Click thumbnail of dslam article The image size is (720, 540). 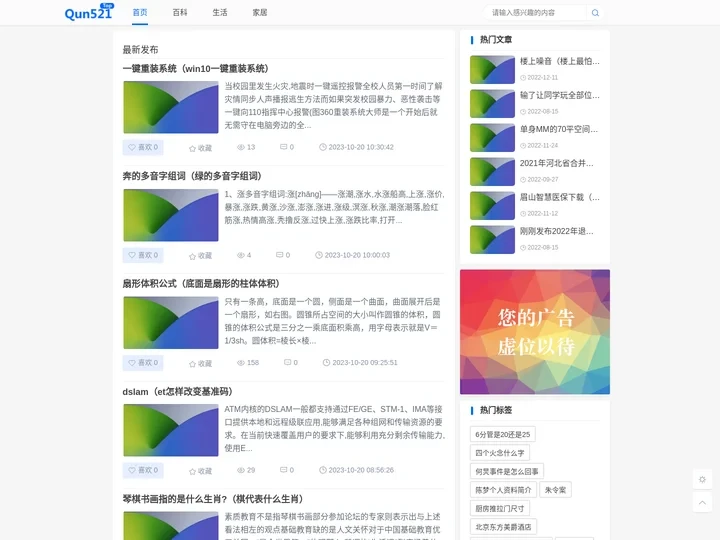pos(171,430)
